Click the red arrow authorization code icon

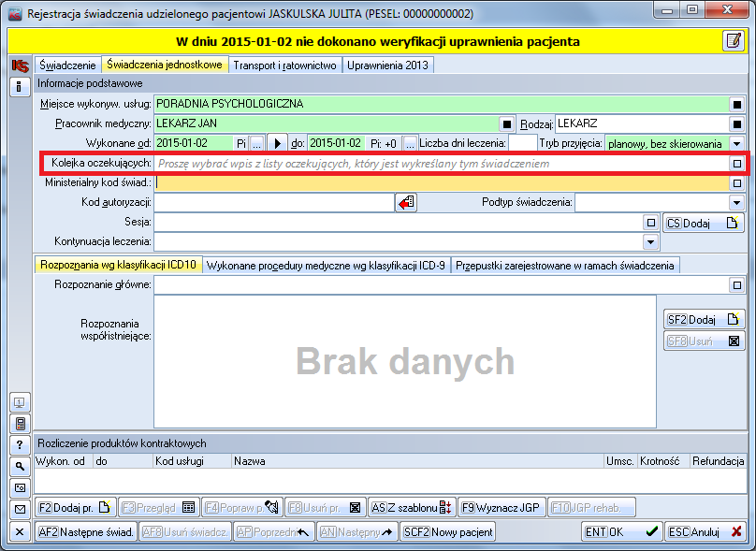pyautogui.click(x=406, y=202)
